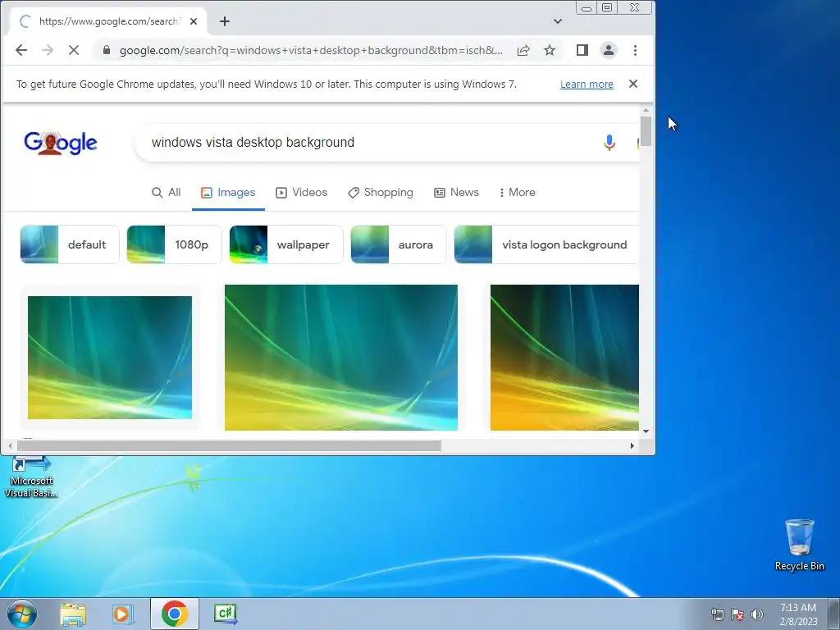Close the Google search tab
Screen dimensions: 840x630
[194, 21]
